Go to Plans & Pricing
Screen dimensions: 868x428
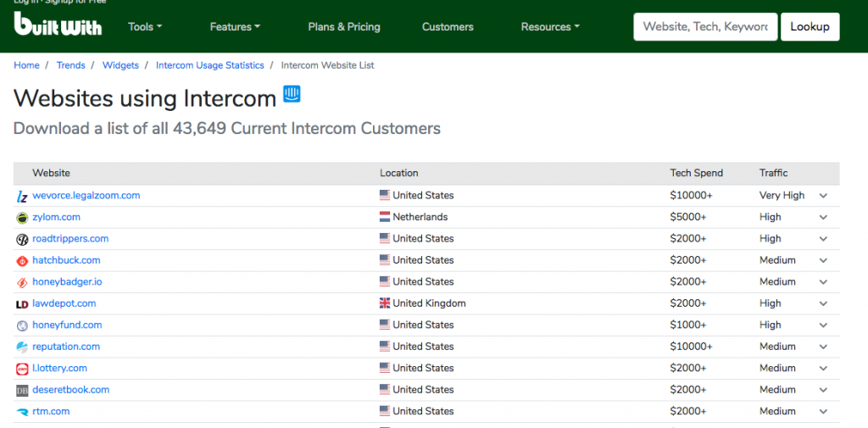[344, 26]
